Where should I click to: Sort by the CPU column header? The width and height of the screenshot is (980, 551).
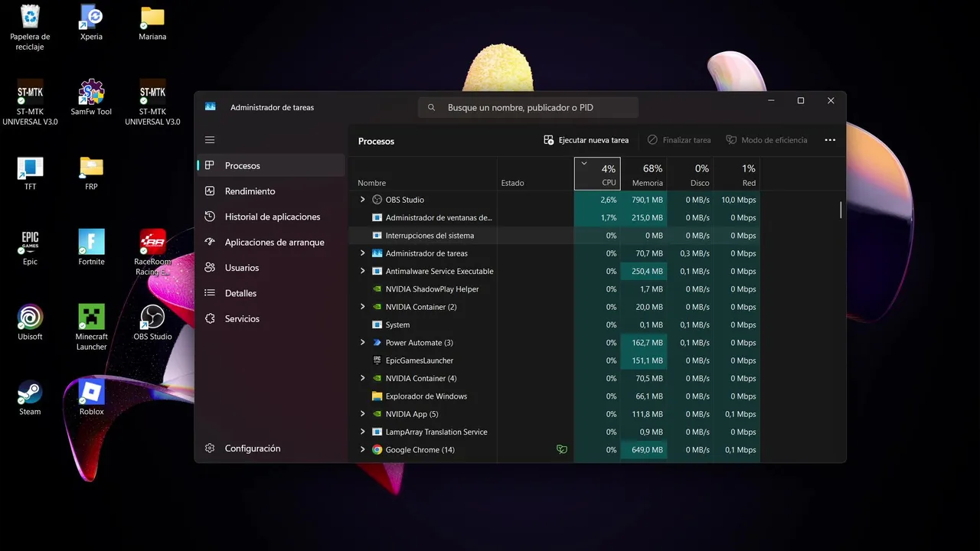point(597,174)
